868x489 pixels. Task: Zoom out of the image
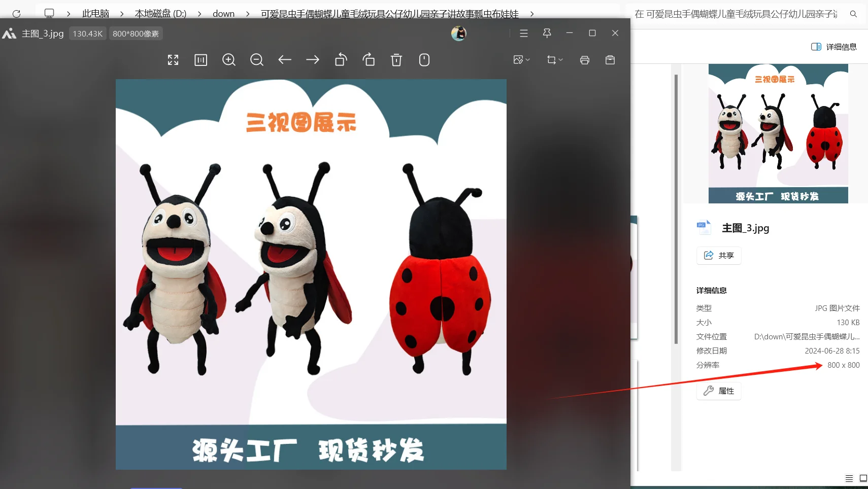point(256,59)
